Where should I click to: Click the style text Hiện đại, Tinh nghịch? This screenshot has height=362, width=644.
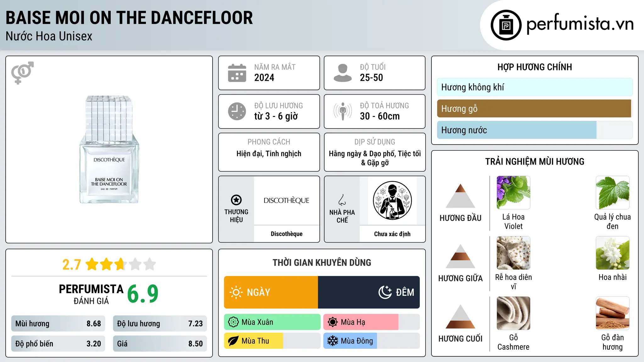(x=269, y=154)
